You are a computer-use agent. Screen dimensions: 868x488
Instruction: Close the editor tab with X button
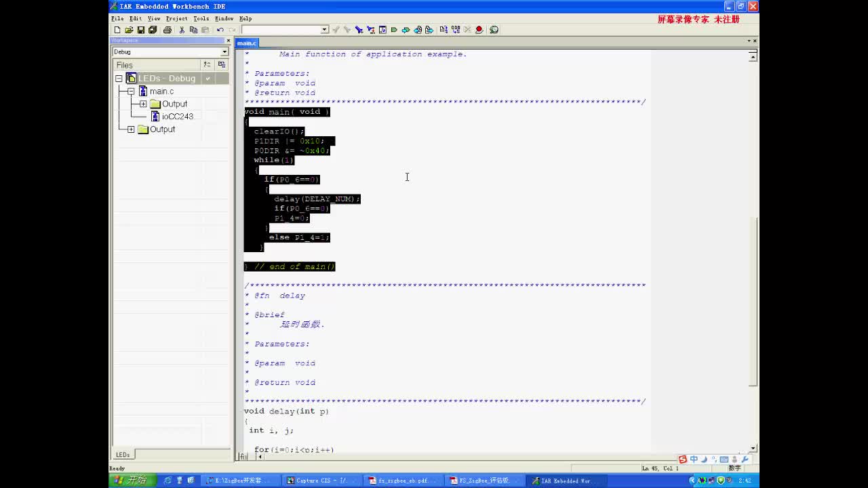pos(755,41)
